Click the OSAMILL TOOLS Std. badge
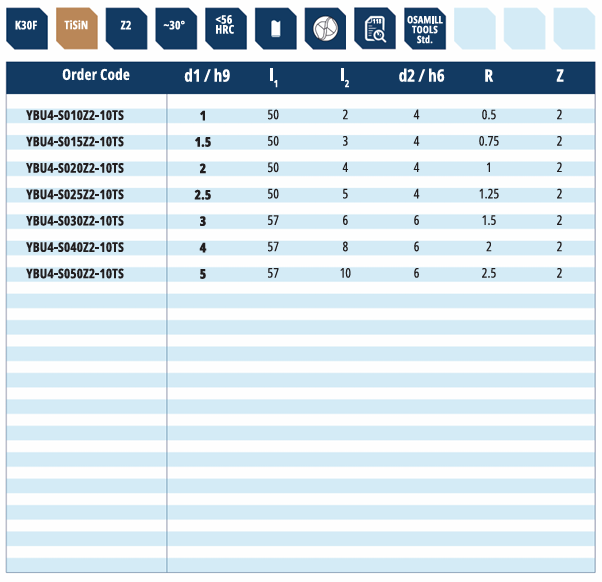Screen dimensions: 602x582 pyautogui.click(x=425, y=27)
